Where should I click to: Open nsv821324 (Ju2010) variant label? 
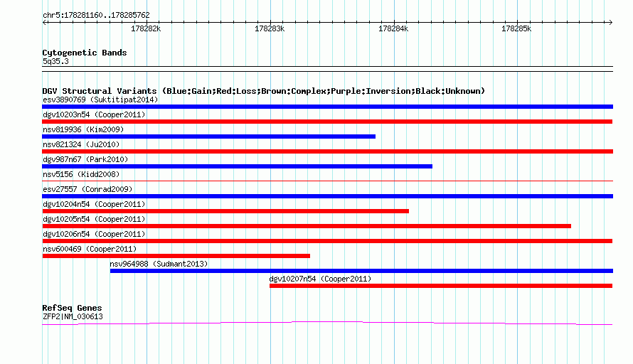point(81,144)
